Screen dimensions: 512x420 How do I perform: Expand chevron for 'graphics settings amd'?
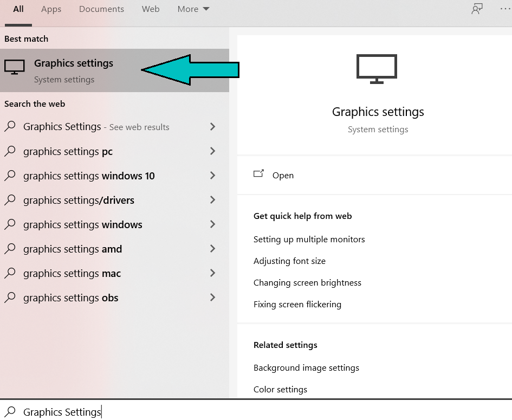(212, 249)
